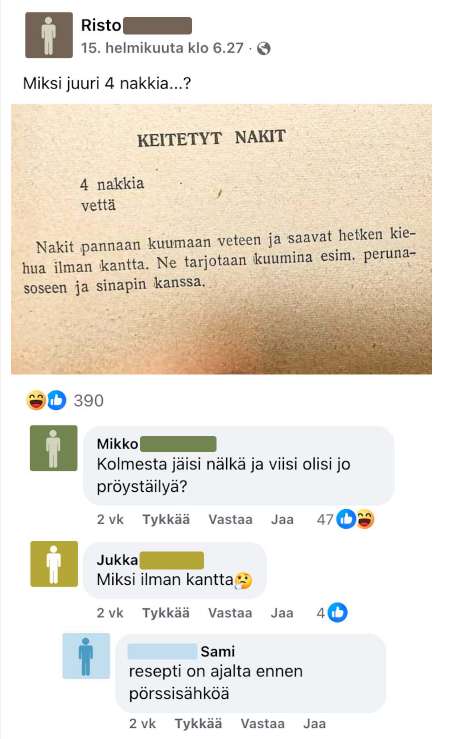Click the laughing reaction on Mikko's comment

365,519
